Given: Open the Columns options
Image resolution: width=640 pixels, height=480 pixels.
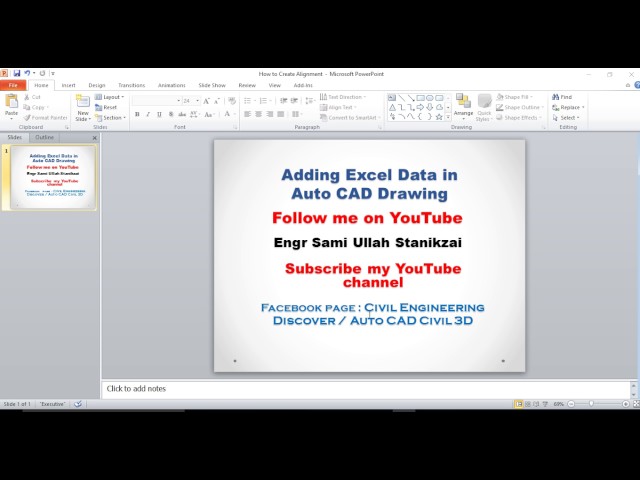Looking at the screenshot, I should [x=297, y=114].
